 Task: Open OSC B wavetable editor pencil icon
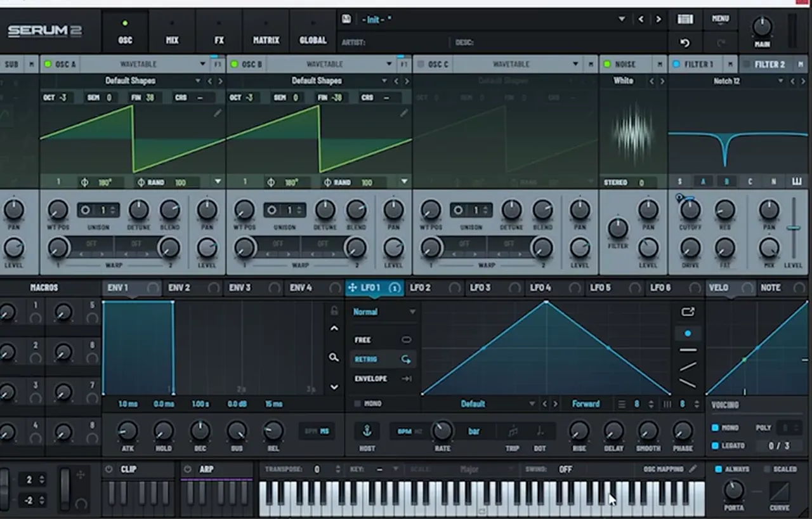[x=404, y=113]
